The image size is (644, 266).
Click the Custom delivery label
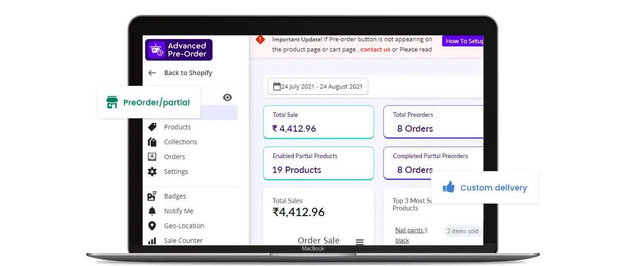[494, 188]
